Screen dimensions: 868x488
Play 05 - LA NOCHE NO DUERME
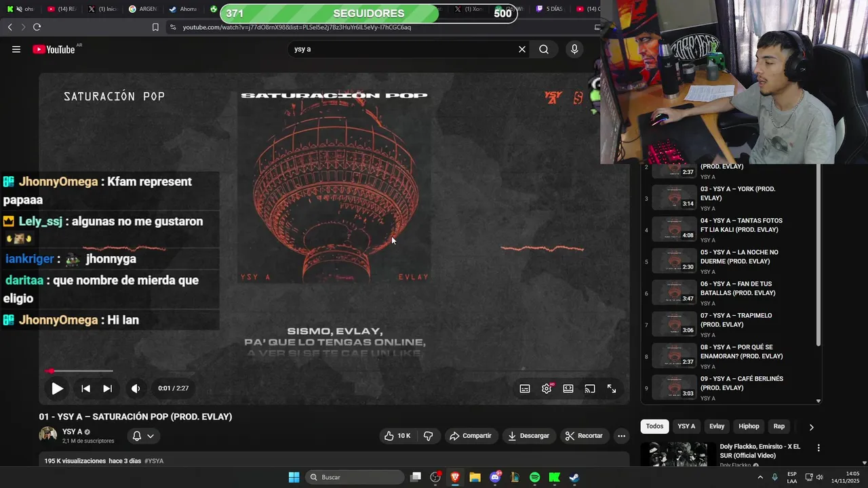point(729,262)
